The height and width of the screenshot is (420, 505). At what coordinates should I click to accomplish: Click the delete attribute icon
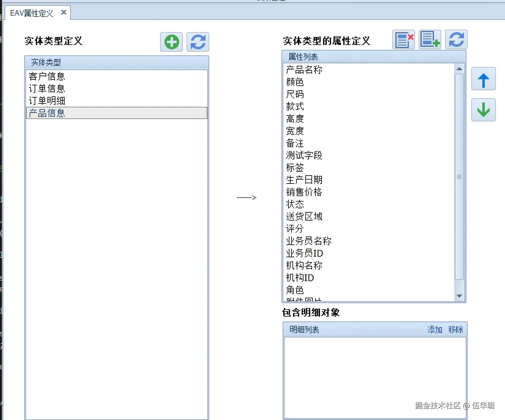(404, 39)
